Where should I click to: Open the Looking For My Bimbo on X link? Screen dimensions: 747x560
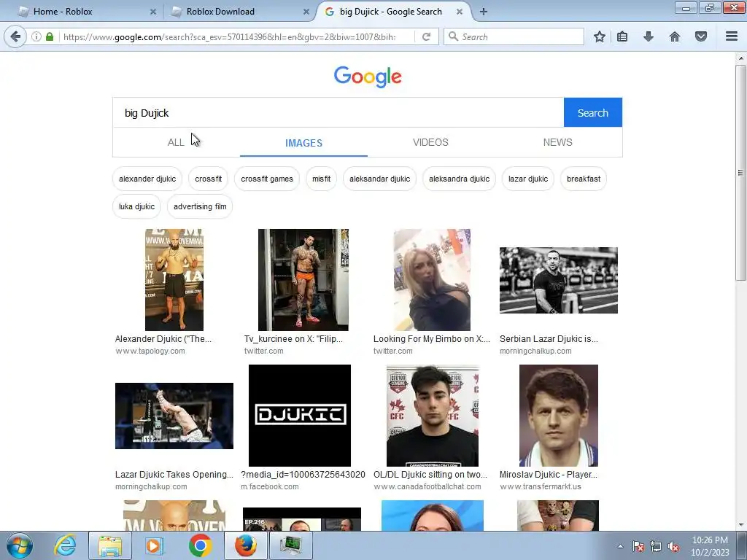tap(432, 339)
